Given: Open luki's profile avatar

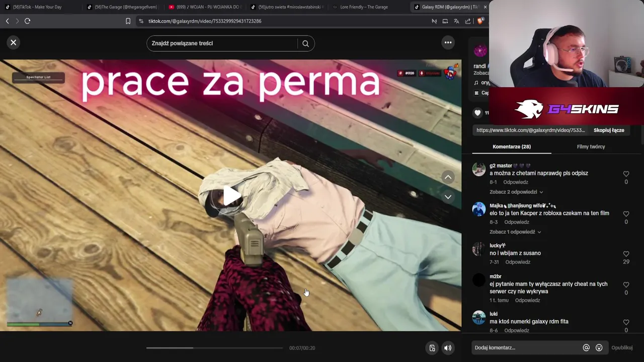Looking at the screenshot, I should point(479,317).
